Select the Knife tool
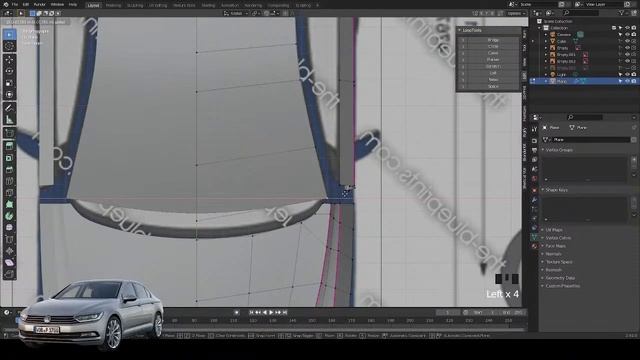This screenshot has width=640, height=360. tap(9, 193)
